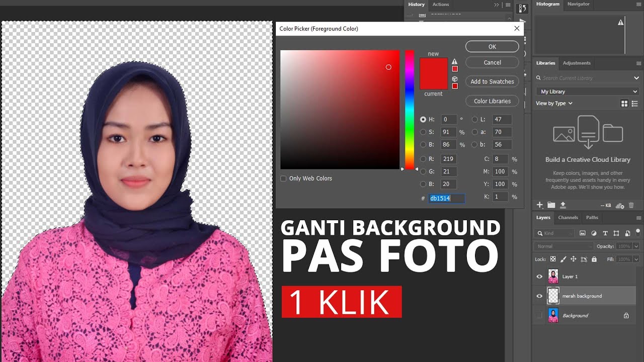Open the Fill value dropdown arrow

click(636, 259)
